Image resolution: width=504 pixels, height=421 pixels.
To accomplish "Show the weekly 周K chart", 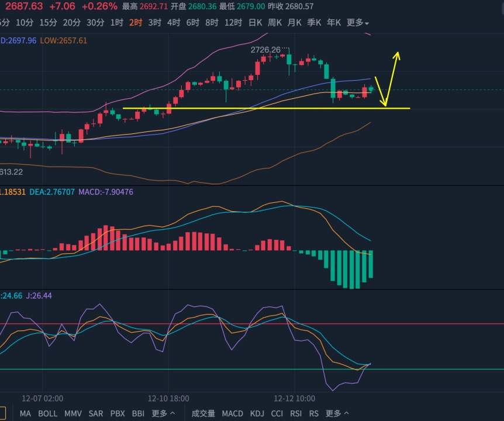I will point(275,22).
